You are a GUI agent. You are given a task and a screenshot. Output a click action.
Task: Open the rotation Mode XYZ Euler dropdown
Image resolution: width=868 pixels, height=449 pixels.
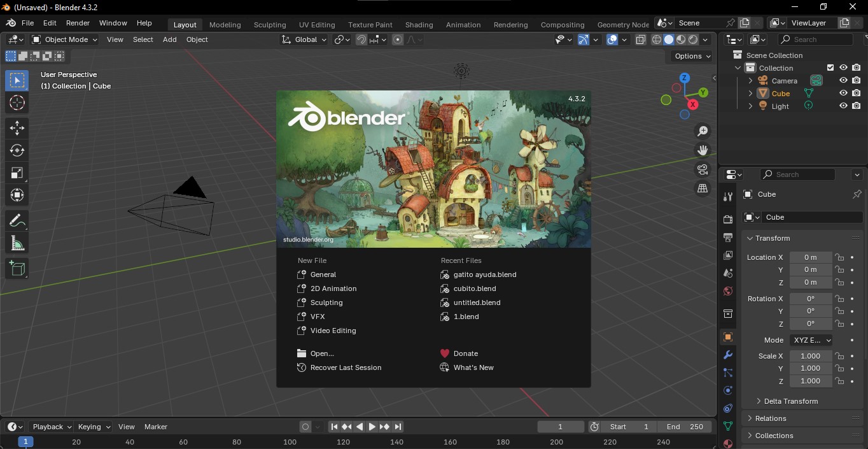point(811,340)
